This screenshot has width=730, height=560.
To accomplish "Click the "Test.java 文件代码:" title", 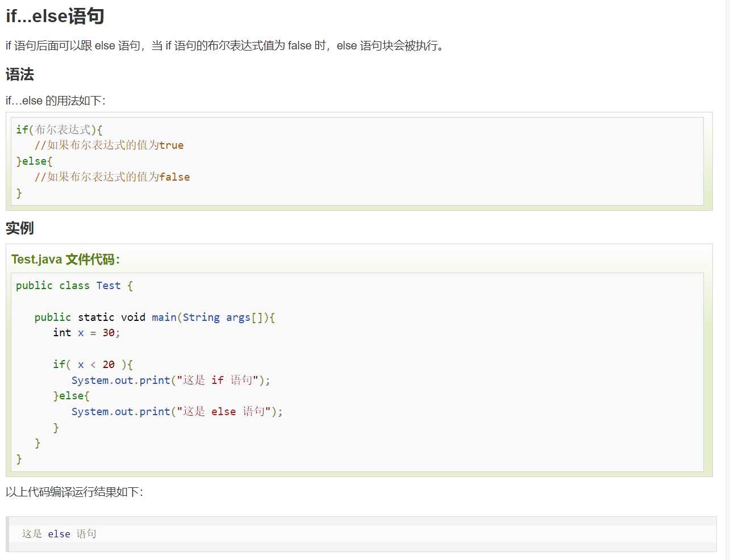I will click(65, 260).
